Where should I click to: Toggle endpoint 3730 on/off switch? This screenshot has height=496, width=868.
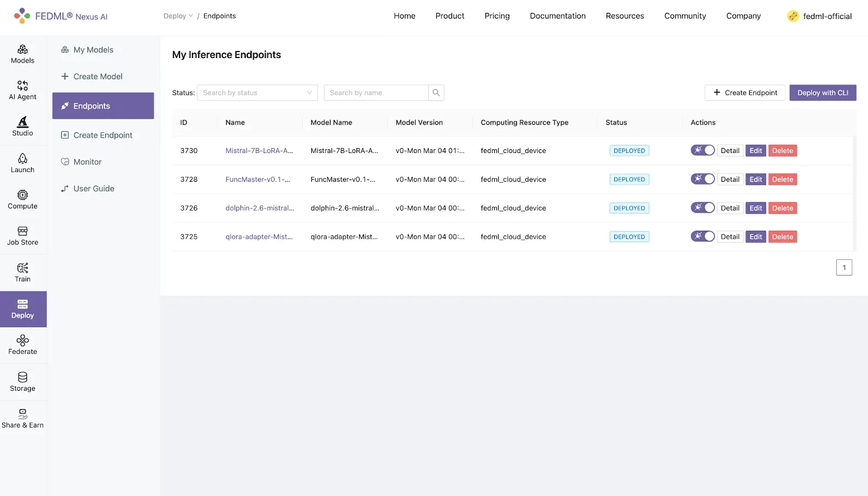pyautogui.click(x=703, y=150)
